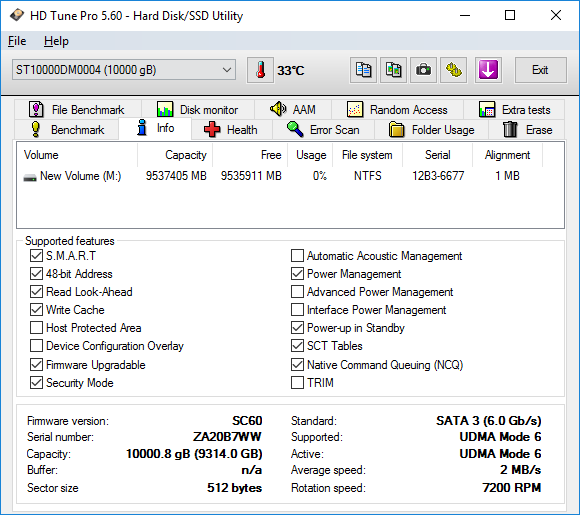This screenshot has width=580, height=515.
Task: Open options with the yellow gears icon
Action: pyautogui.click(x=453, y=70)
